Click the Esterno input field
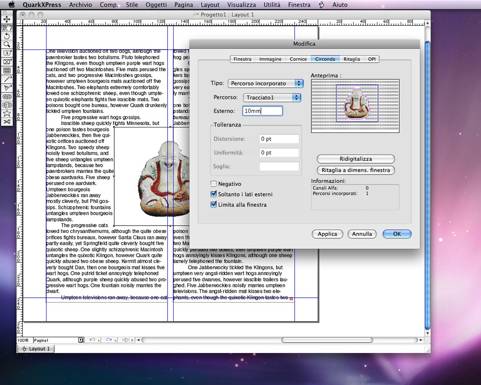Screen dimensions: 481x385 (x=262, y=111)
